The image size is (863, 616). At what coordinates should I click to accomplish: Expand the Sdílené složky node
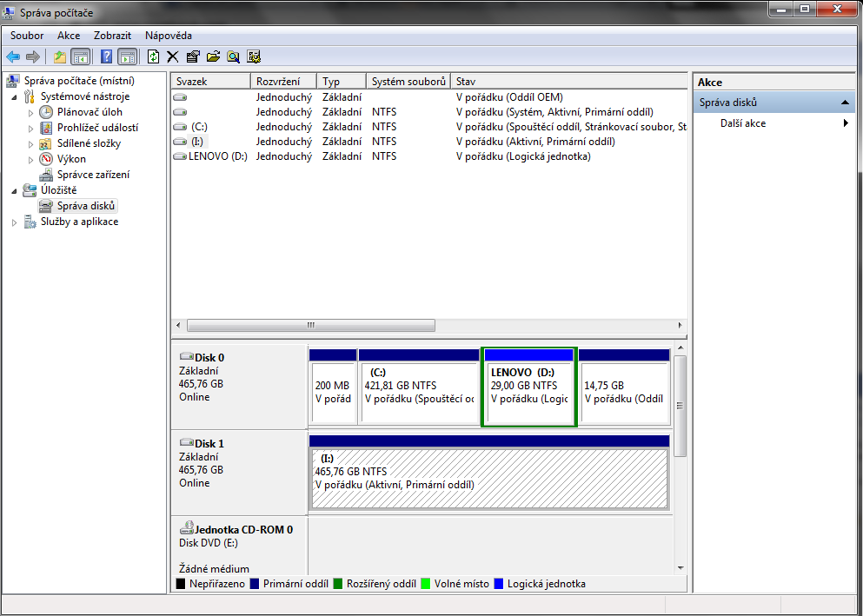pyautogui.click(x=30, y=144)
